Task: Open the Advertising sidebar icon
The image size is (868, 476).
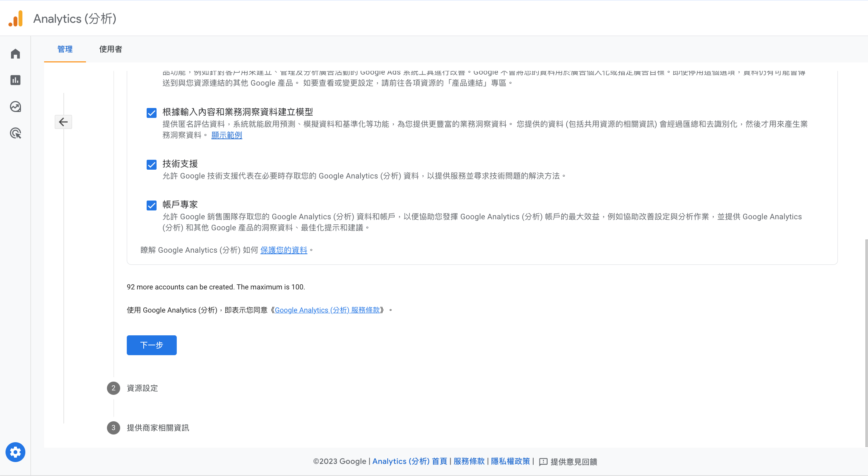Action: (15, 133)
